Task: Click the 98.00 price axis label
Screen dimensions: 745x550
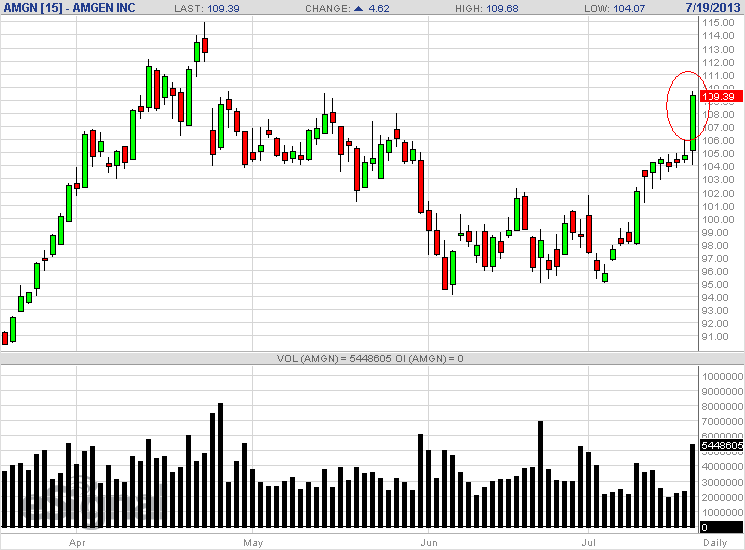Action: [x=715, y=246]
